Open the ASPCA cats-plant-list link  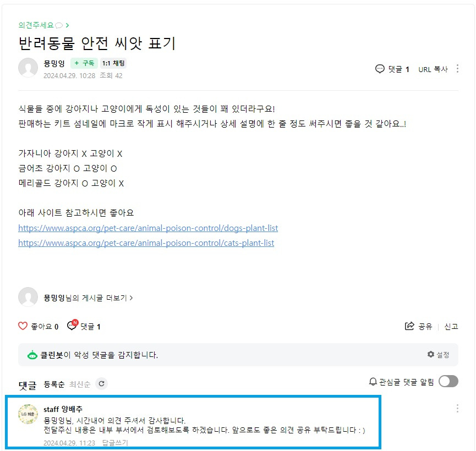point(146,243)
